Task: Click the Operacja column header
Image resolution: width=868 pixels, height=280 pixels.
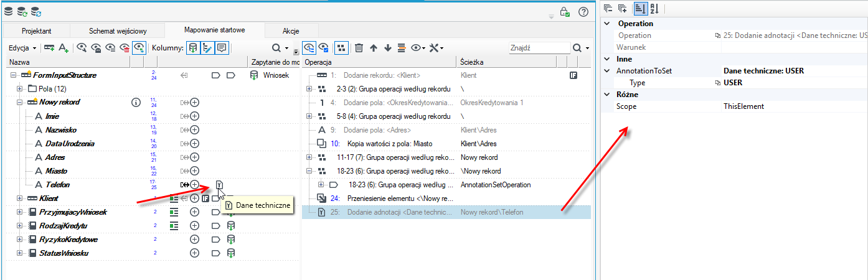Action: pyautogui.click(x=380, y=62)
